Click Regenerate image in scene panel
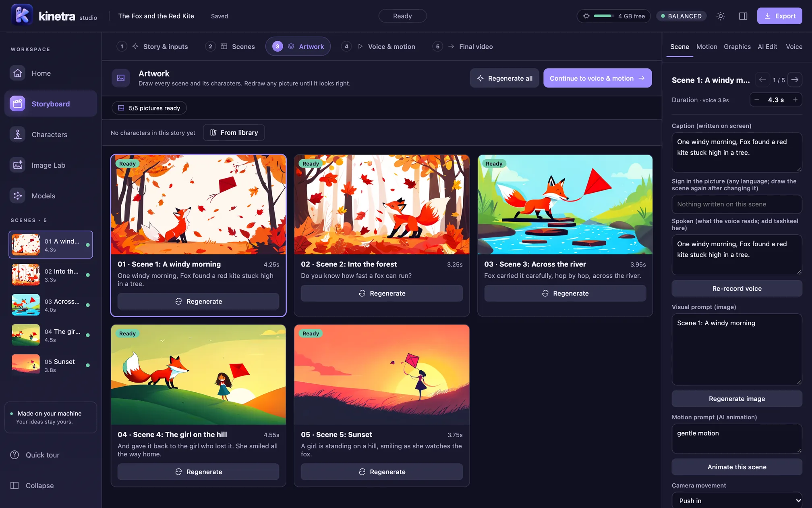 pyautogui.click(x=737, y=398)
